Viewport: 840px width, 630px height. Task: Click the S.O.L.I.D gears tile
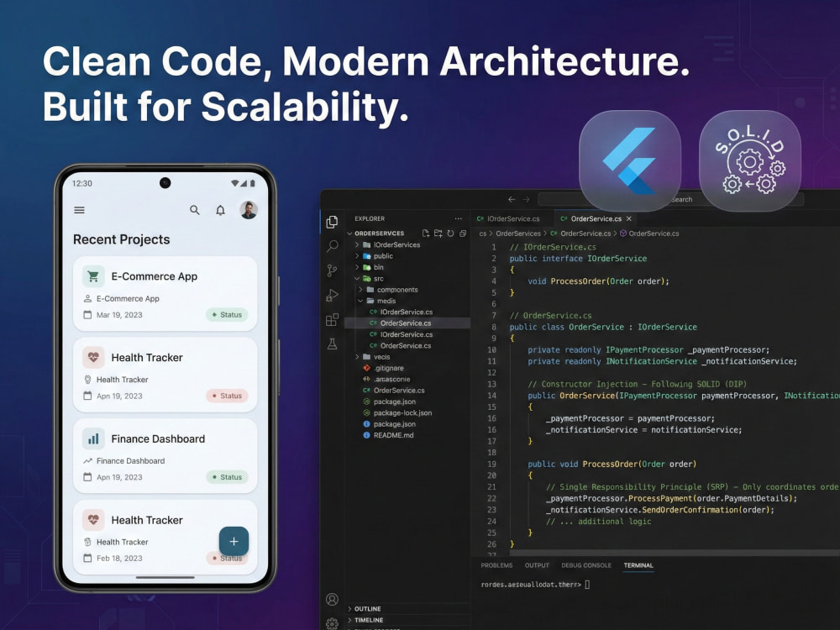point(750,160)
